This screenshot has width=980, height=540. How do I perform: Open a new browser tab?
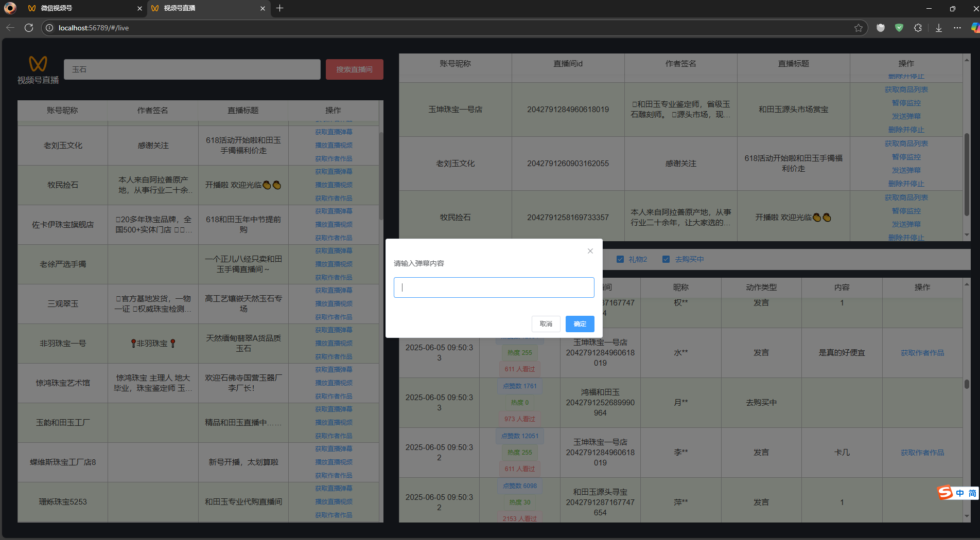tap(280, 8)
